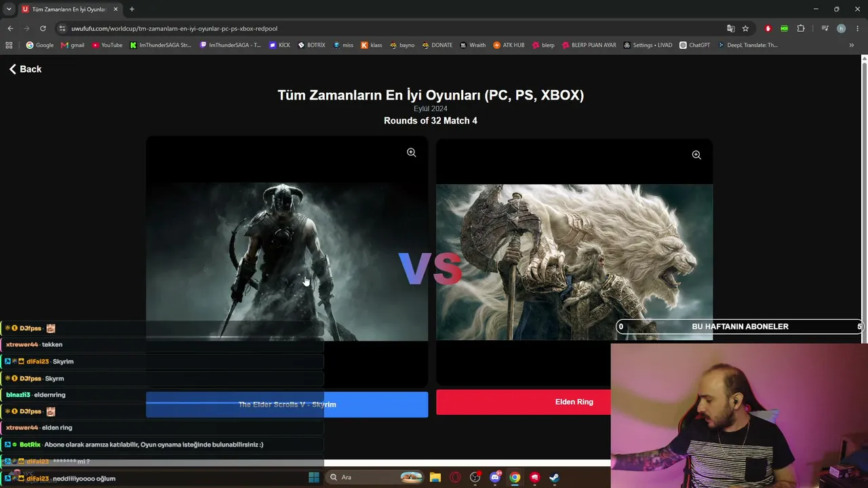This screenshot has height=488, width=868.
Task: Click the Eylül 2024 date text
Action: click(x=431, y=108)
